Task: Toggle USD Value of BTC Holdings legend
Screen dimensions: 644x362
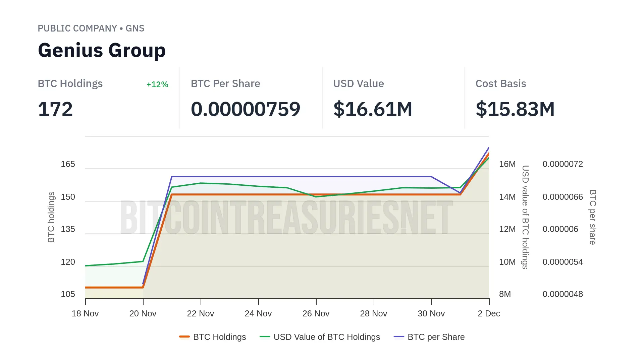Action: pos(327,337)
